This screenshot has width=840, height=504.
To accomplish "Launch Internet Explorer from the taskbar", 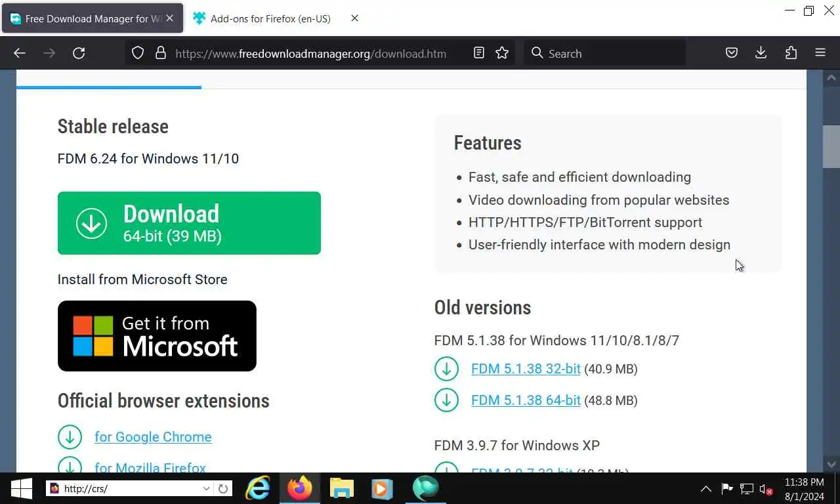I will pyautogui.click(x=258, y=488).
